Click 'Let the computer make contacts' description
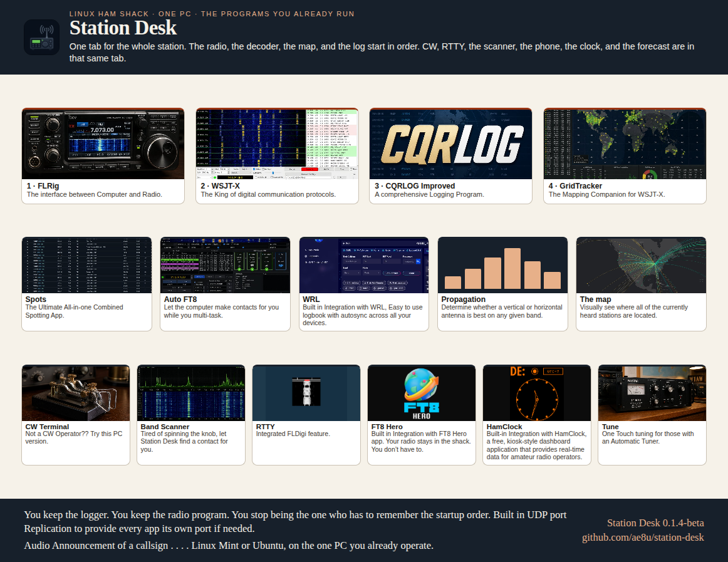The image size is (728, 562). [221, 311]
